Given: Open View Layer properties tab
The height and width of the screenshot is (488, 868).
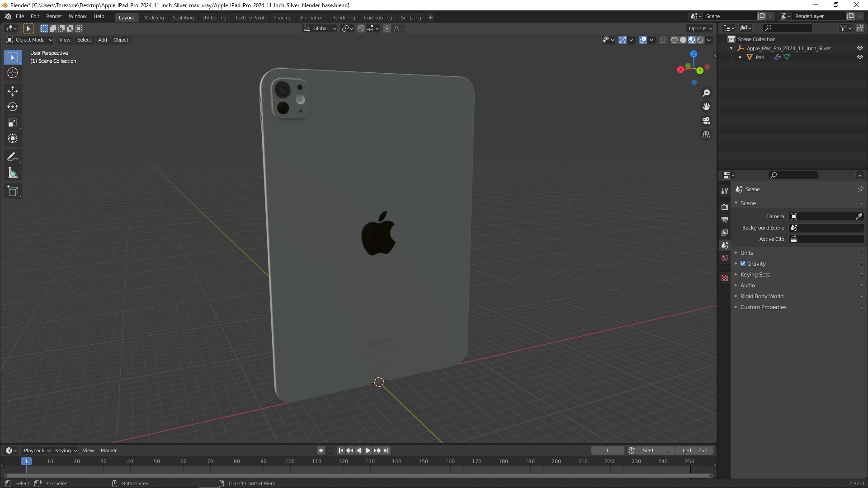Looking at the screenshot, I should [x=725, y=232].
